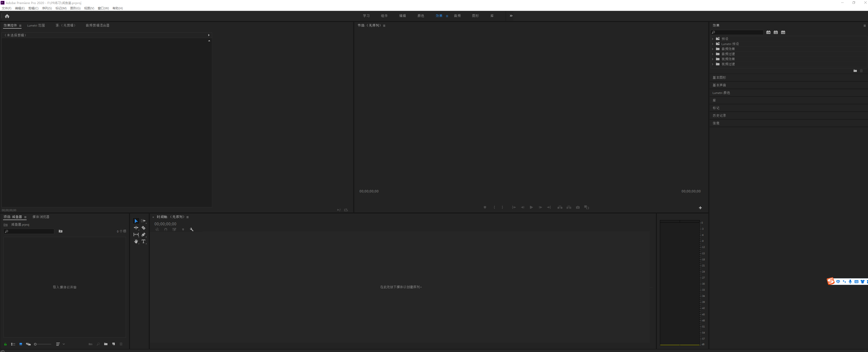868x352 pixels.
Task: Switch Project panel to Freeform view
Action: [x=28, y=344]
